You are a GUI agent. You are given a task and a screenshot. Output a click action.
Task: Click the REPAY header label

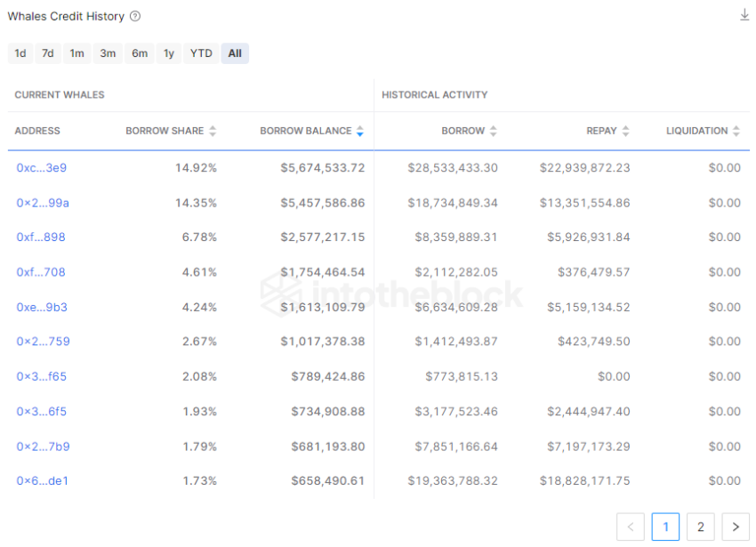(601, 131)
